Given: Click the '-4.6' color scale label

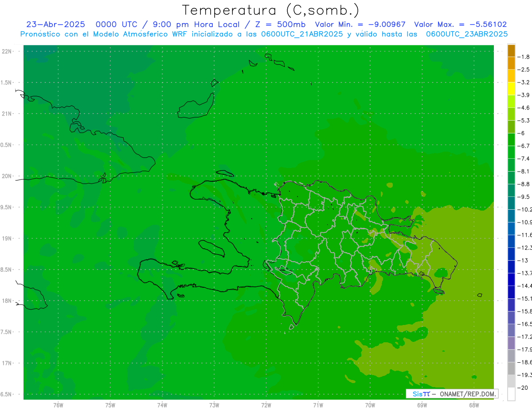Looking at the screenshot, I should (x=524, y=108).
